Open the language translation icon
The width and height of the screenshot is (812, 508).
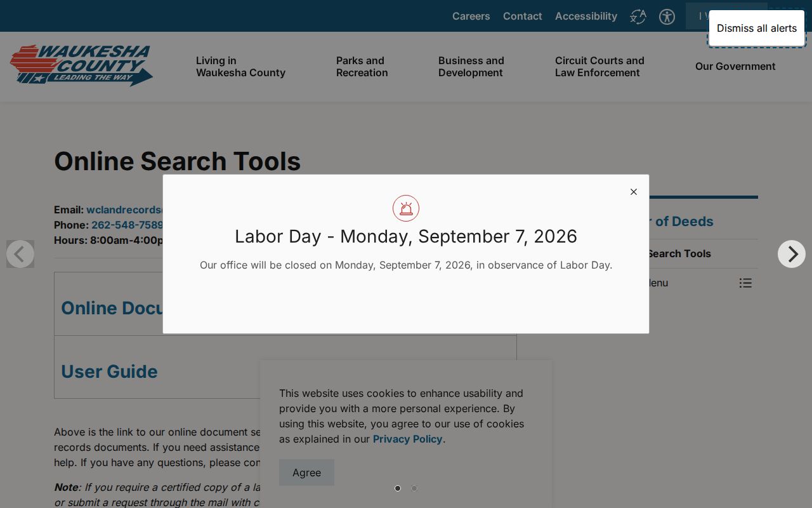(638, 17)
